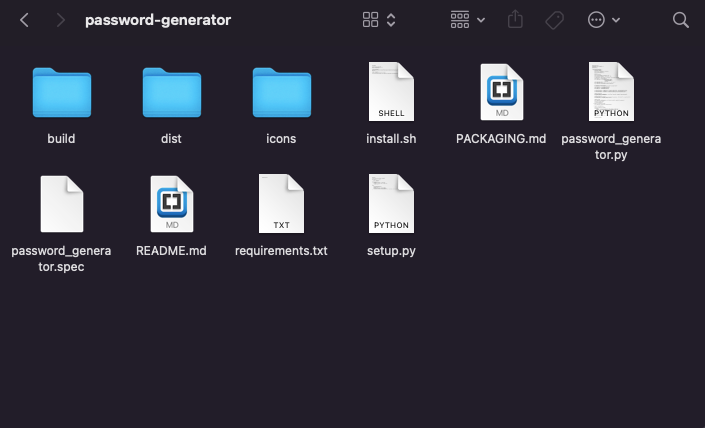Open the ellipsis Action menu
Screen dimensions: 705x428
click(x=596, y=20)
